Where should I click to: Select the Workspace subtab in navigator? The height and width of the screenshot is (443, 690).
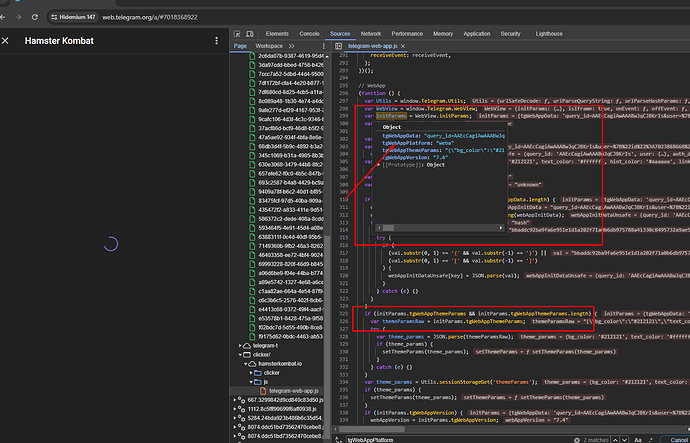click(269, 46)
